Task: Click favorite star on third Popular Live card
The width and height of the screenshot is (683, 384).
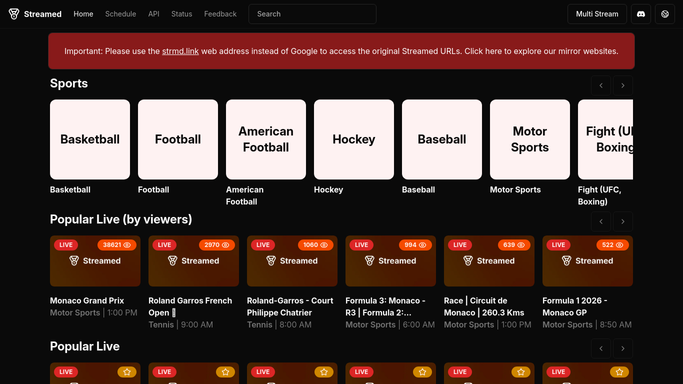Action: point(324,372)
